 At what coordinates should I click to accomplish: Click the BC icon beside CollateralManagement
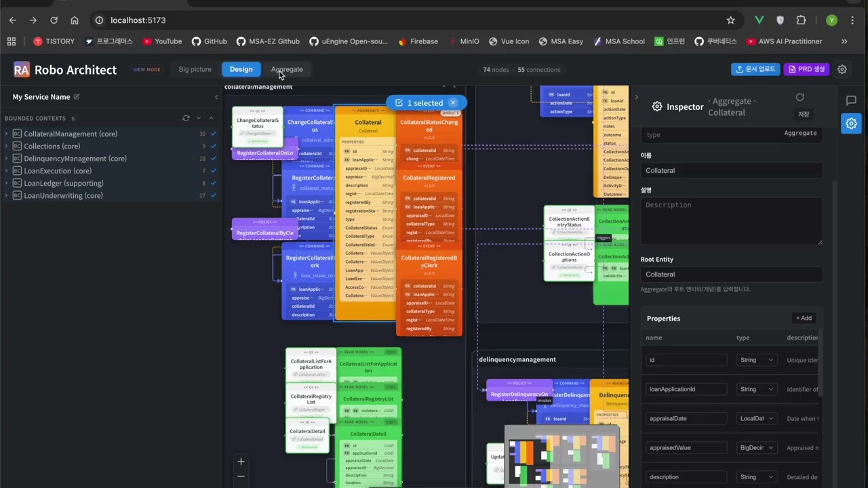(x=17, y=134)
